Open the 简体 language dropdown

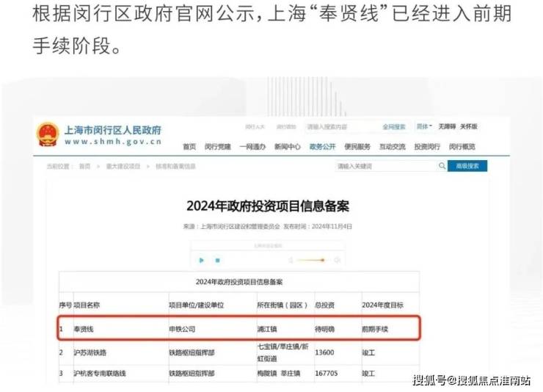(x=424, y=126)
